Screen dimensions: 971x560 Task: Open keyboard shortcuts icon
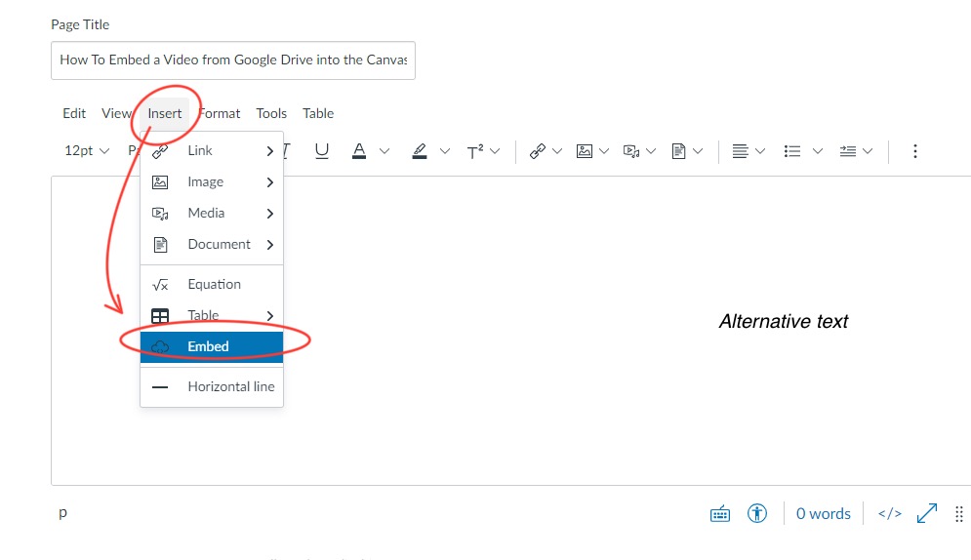(x=720, y=513)
